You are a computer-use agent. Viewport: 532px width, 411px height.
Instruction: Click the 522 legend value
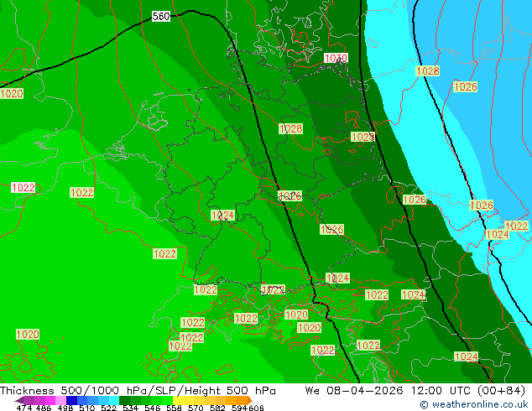109,408
